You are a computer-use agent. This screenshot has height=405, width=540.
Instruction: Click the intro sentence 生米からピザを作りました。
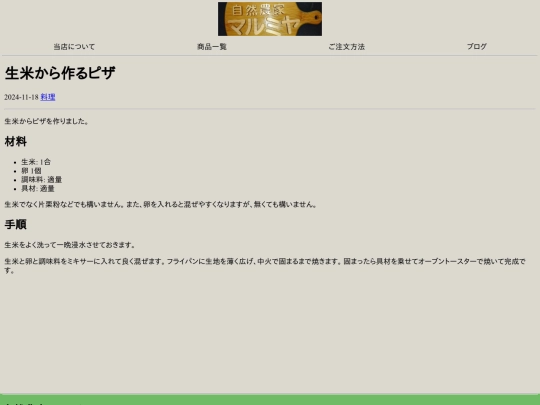click(x=47, y=121)
